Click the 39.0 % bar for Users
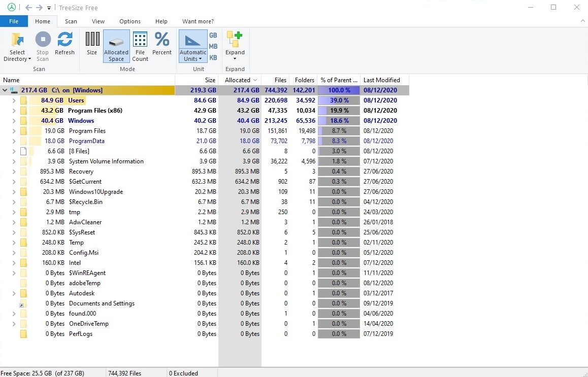Screen dimensions: 588x377 coord(339,100)
